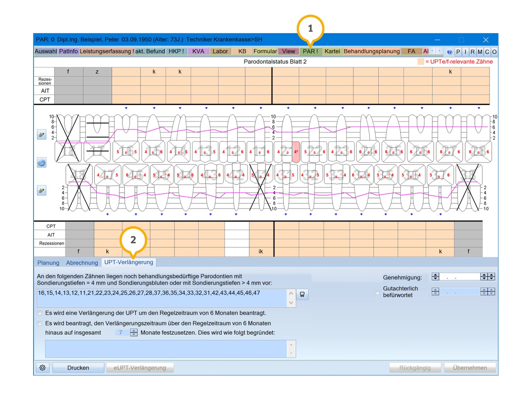The width and height of the screenshot is (532, 409).
Task: Tick the Gutachterlich befürwortet checkbox
Action: [377, 292]
